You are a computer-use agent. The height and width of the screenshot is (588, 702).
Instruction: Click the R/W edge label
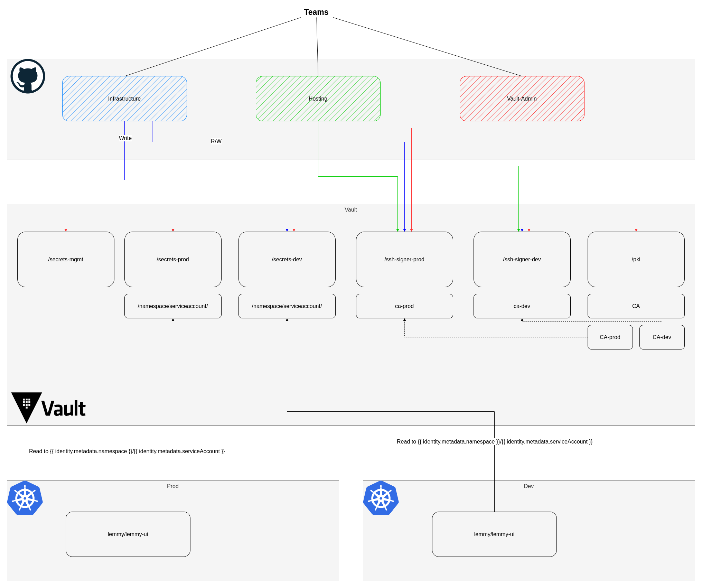coord(216,141)
